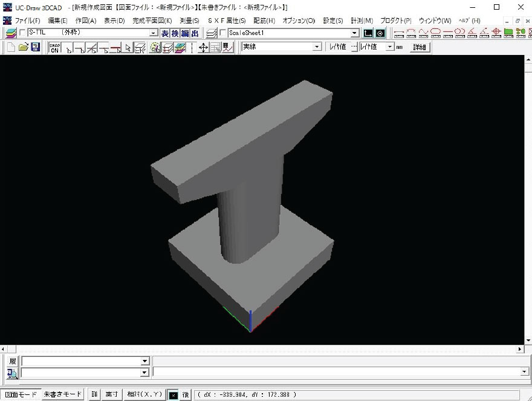Click the 後 button in status bar
Image resolution: width=532 pixels, height=401 pixels.
185,394
